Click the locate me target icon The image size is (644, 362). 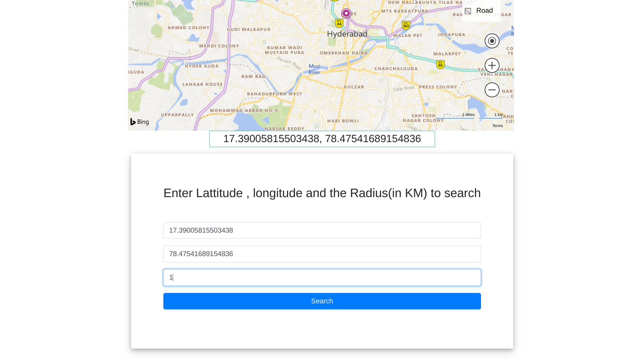click(x=492, y=41)
